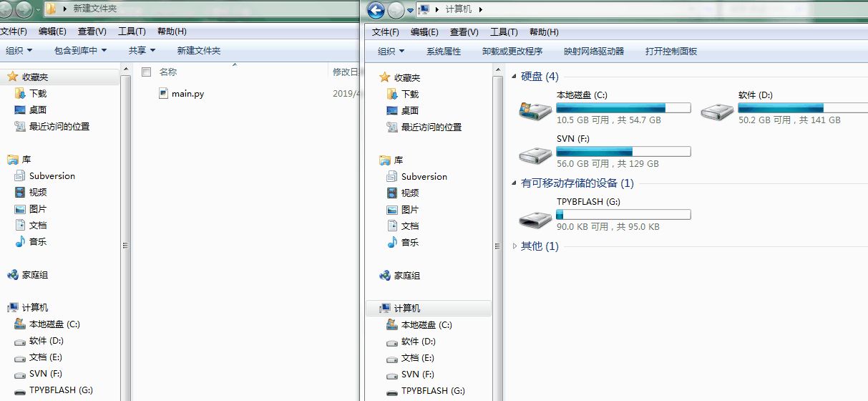
Task: Click 音乐 library in right window sidebar
Action: (x=409, y=243)
